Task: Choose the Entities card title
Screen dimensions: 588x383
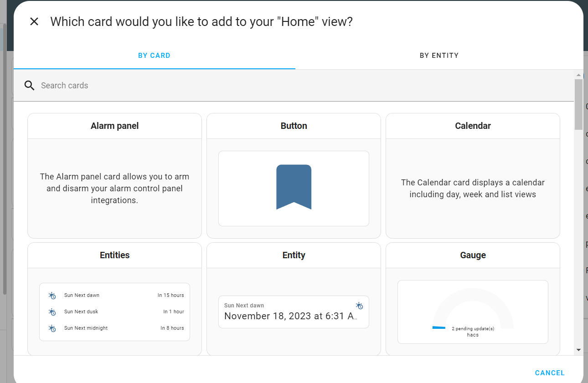Action: [114, 255]
